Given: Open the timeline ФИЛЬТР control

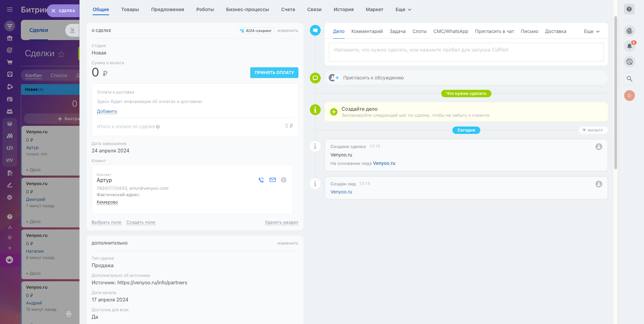Looking at the screenshot, I should coord(593,130).
